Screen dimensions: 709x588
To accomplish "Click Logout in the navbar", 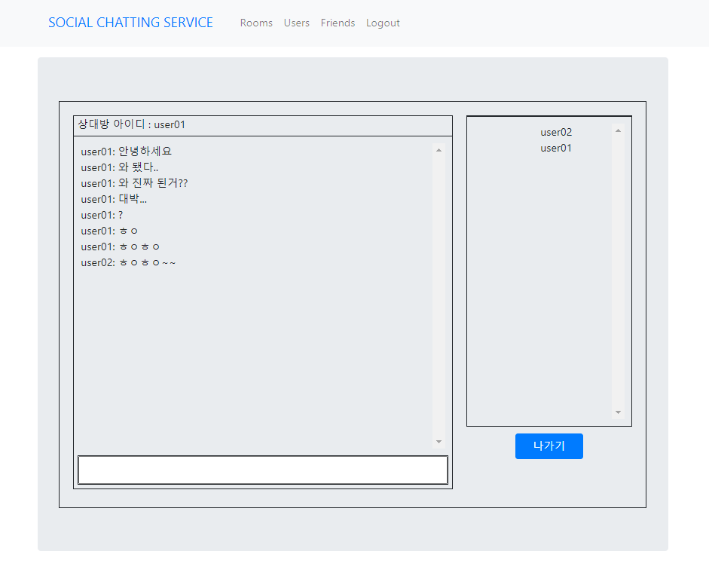I will coord(383,23).
